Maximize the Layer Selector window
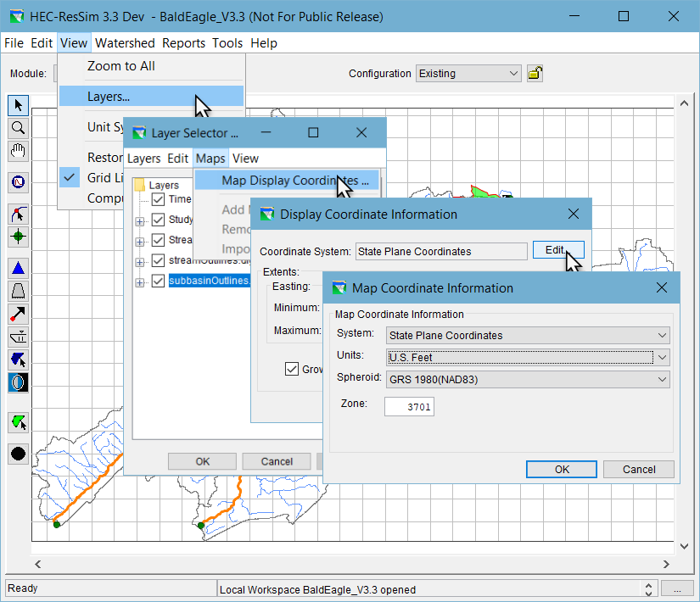Screen dimensions: 700x602 point(313,132)
